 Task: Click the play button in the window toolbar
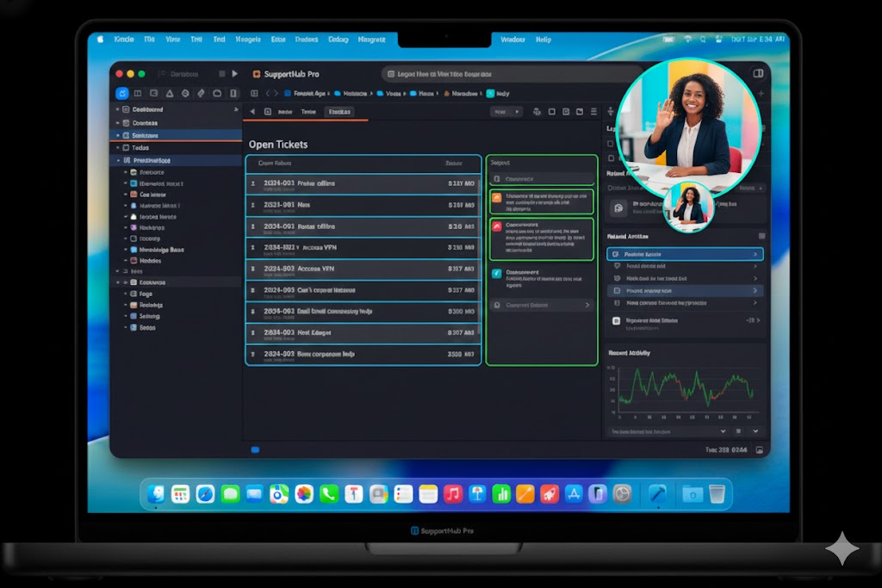tap(234, 74)
